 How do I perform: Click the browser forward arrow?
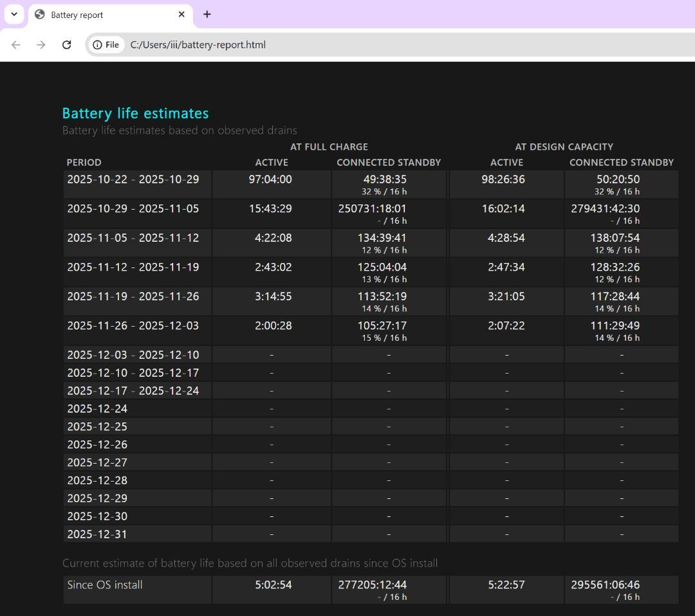(41, 44)
